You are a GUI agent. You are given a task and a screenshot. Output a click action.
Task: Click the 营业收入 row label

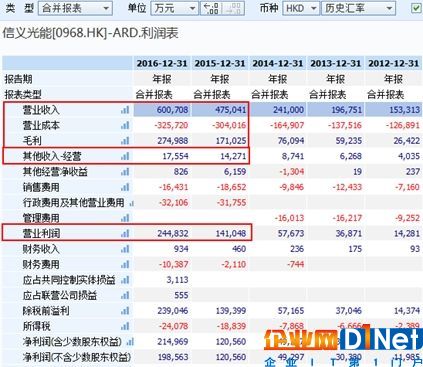pyautogui.click(x=41, y=110)
